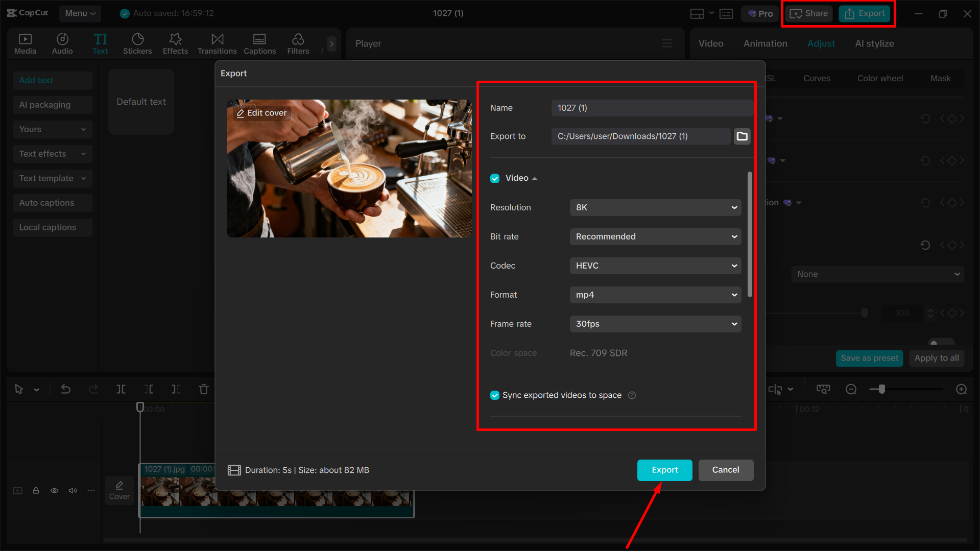Viewport: 980px width, 551px height.
Task: Click the undo icon above the timeline
Action: coord(65,389)
